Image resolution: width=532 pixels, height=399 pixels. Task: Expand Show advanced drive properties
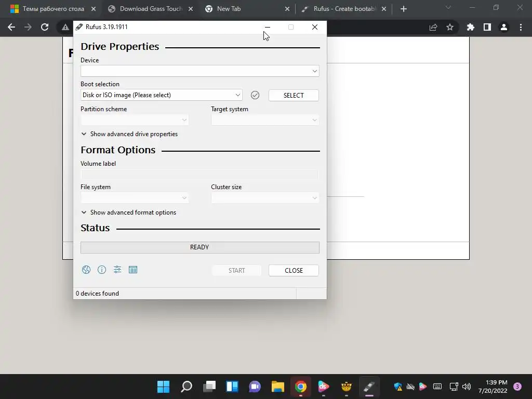click(129, 134)
